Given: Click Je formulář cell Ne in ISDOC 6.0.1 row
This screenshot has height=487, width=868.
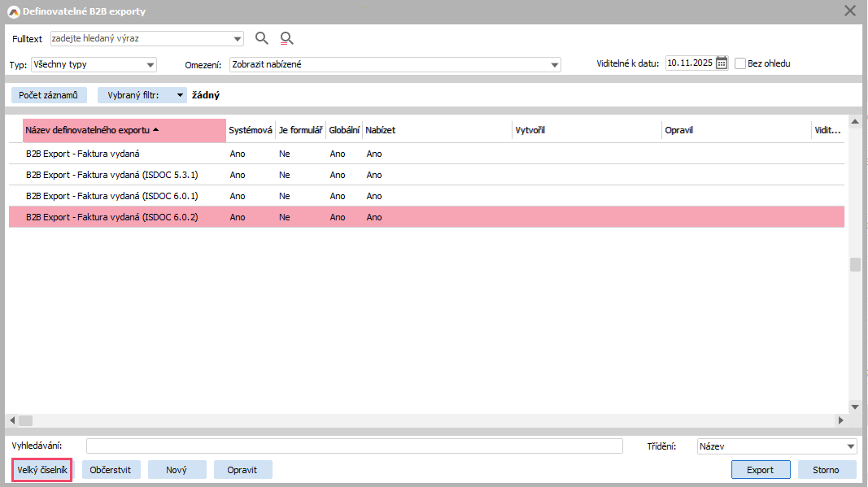Looking at the screenshot, I should [285, 196].
